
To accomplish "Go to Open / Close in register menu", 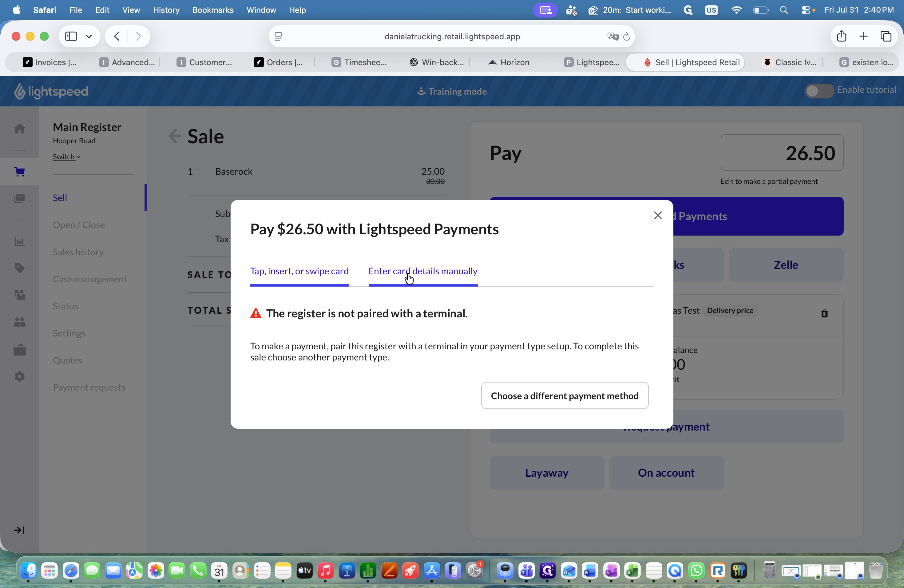I will tap(79, 225).
